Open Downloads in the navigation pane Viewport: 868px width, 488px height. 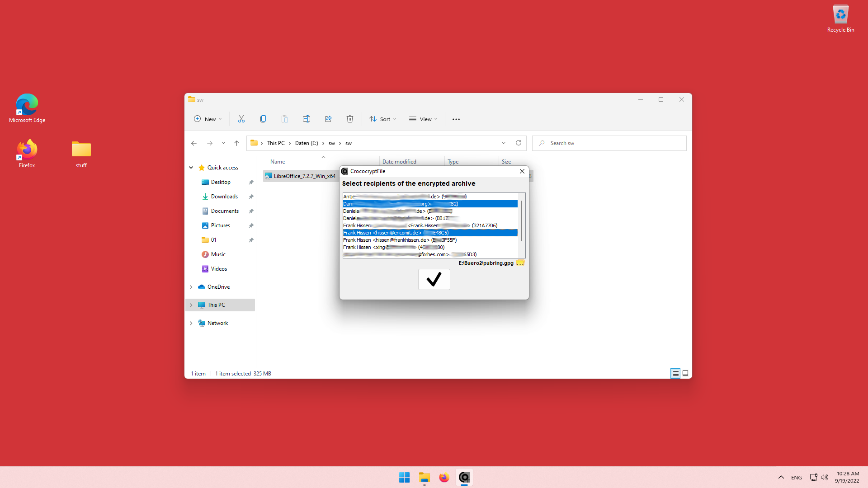point(224,197)
